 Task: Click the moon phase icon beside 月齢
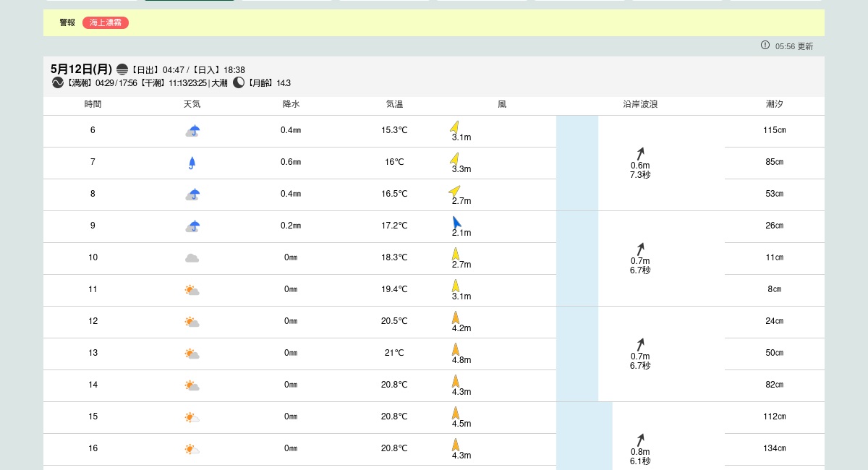239,82
